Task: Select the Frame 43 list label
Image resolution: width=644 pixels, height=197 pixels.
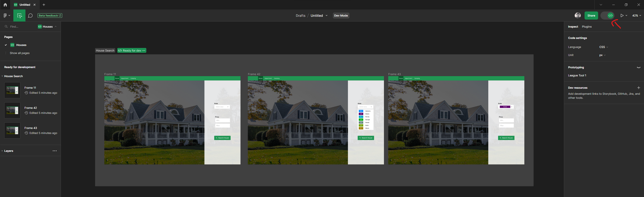Action: click(x=31, y=128)
